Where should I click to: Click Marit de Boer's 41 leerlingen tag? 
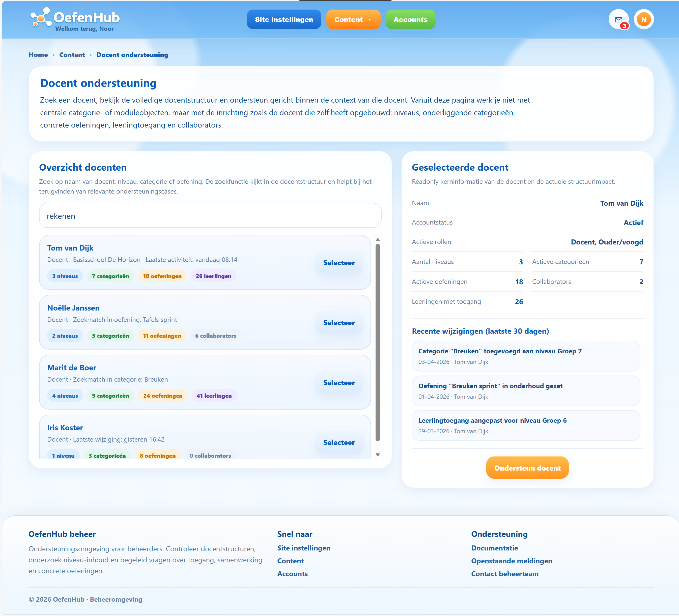(214, 396)
